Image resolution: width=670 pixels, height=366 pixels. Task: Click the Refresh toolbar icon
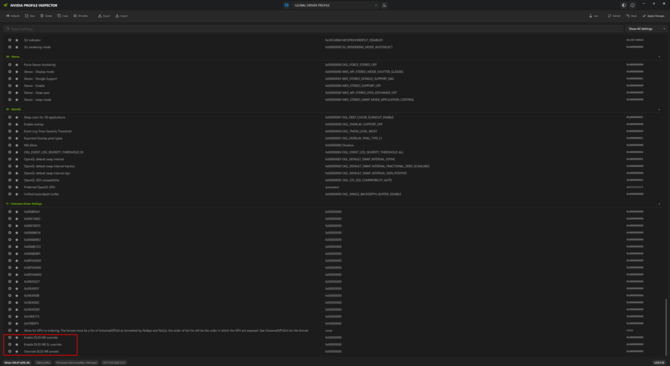(x=614, y=16)
